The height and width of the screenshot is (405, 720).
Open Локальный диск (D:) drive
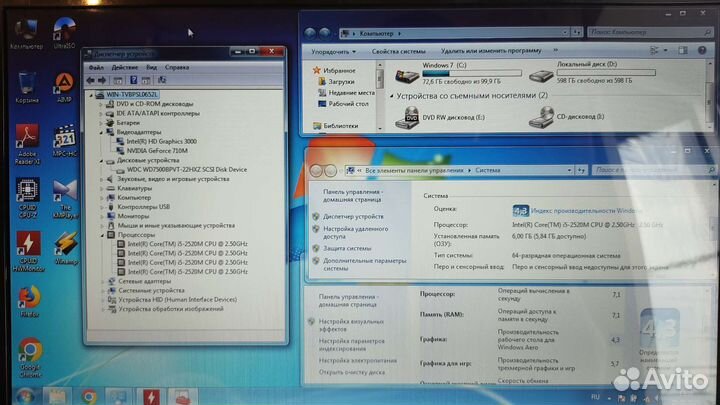(592, 73)
